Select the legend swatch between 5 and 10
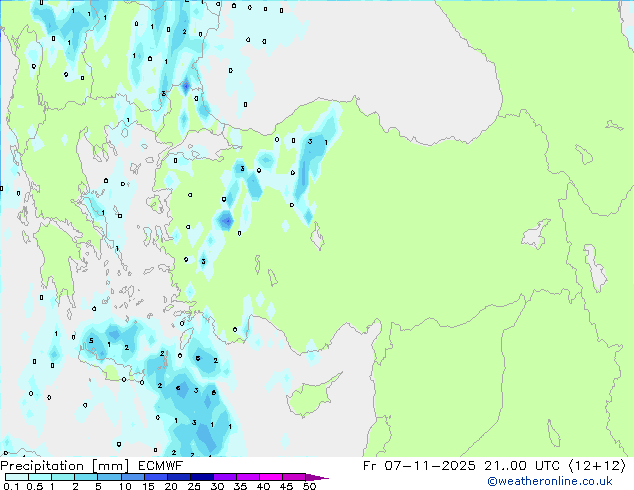This screenshot has height=490, width=634. (109, 477)
